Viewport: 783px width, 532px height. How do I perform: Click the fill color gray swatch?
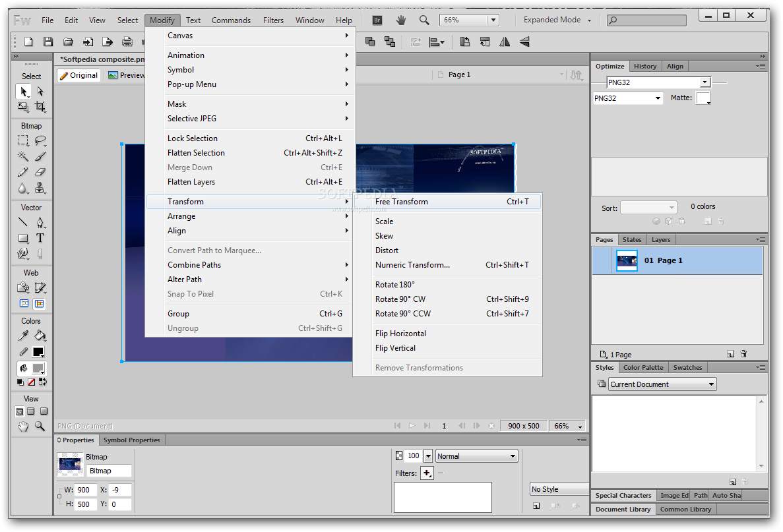[38, 369]
